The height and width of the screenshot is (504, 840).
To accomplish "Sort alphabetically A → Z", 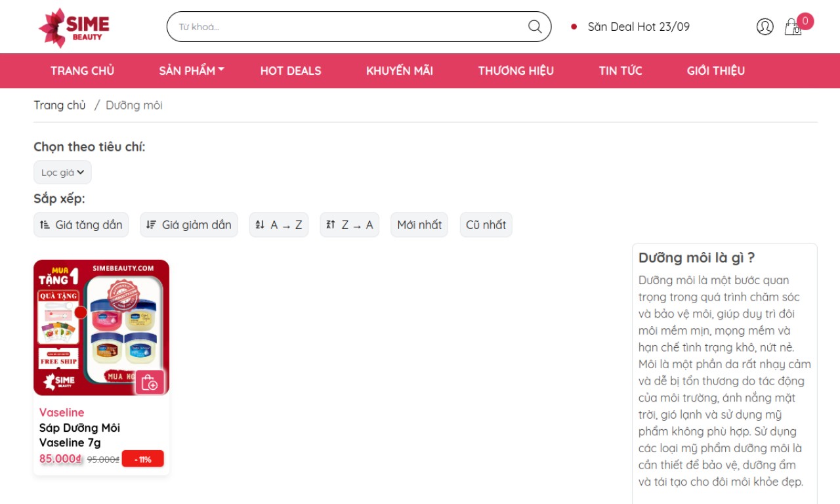I will tap(278, 224).
